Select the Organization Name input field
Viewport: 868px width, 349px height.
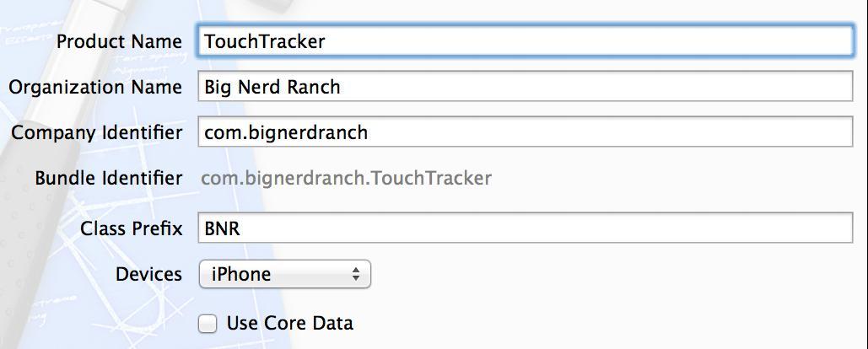pos(525,86)
